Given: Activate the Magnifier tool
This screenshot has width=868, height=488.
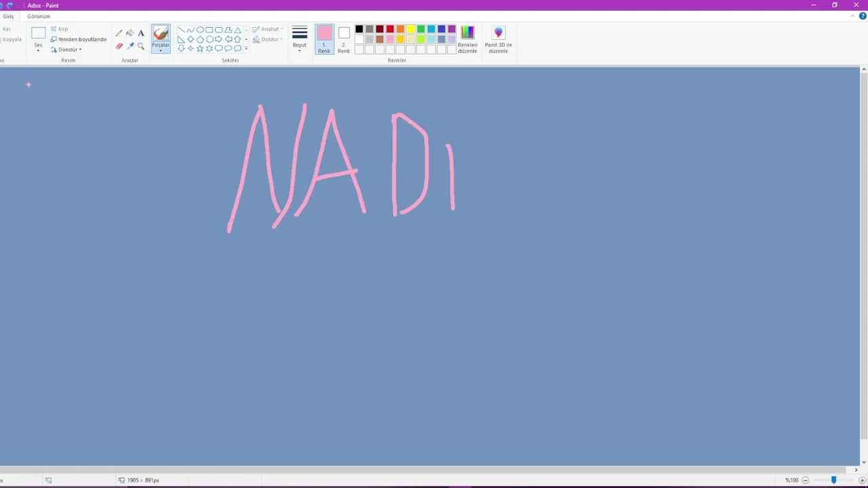Looking at the screenshot, I should pos(141,46).
